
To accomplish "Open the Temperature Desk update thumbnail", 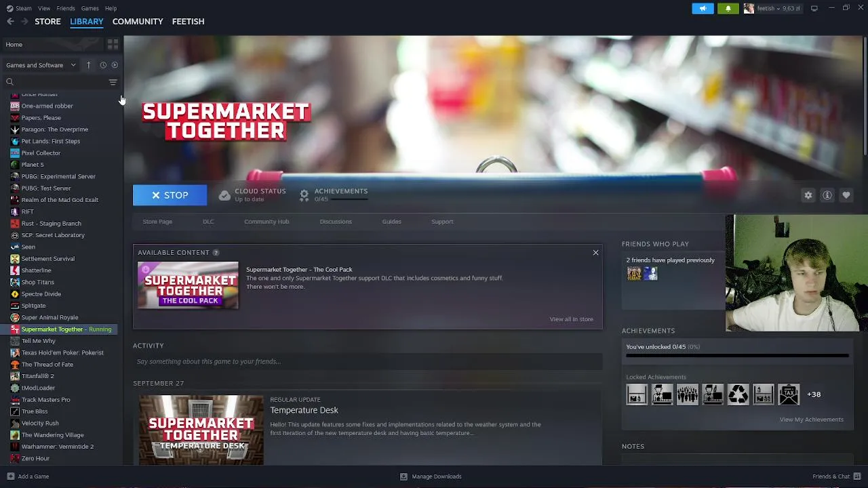I will pos(201,430).
